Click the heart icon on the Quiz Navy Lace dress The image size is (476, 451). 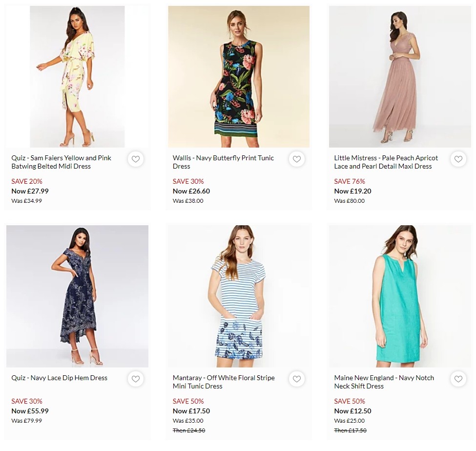(x=135, y=379)
